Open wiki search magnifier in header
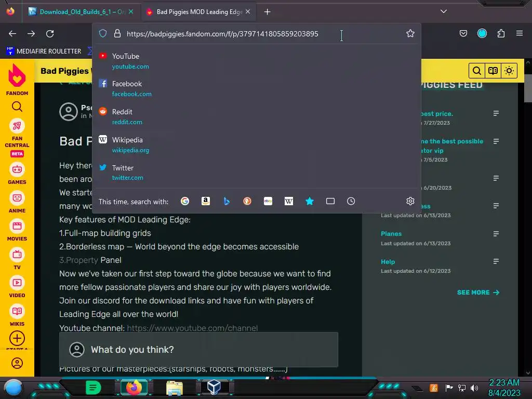Screen dimensions: 532x399 tap(477, 71)
